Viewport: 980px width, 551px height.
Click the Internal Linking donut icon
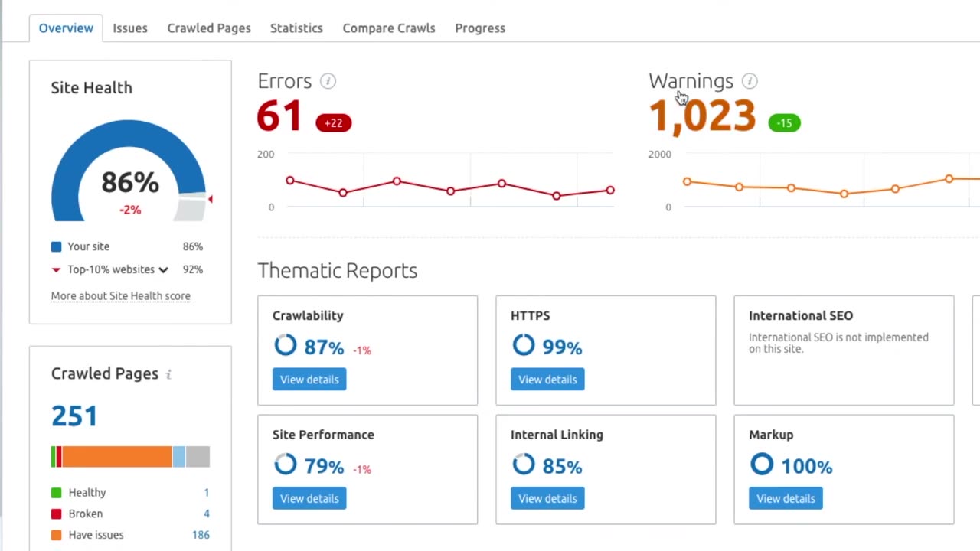click(524, 464)
